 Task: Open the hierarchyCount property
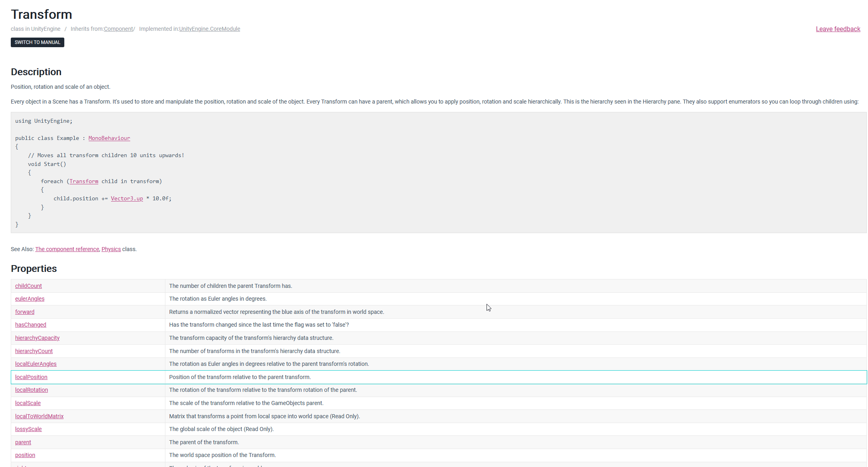point(34,351)
